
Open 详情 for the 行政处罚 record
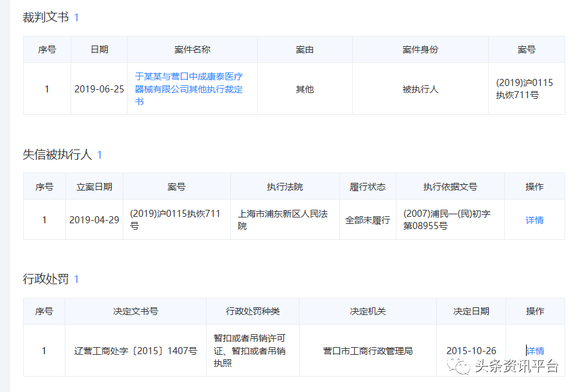(535, 351)
